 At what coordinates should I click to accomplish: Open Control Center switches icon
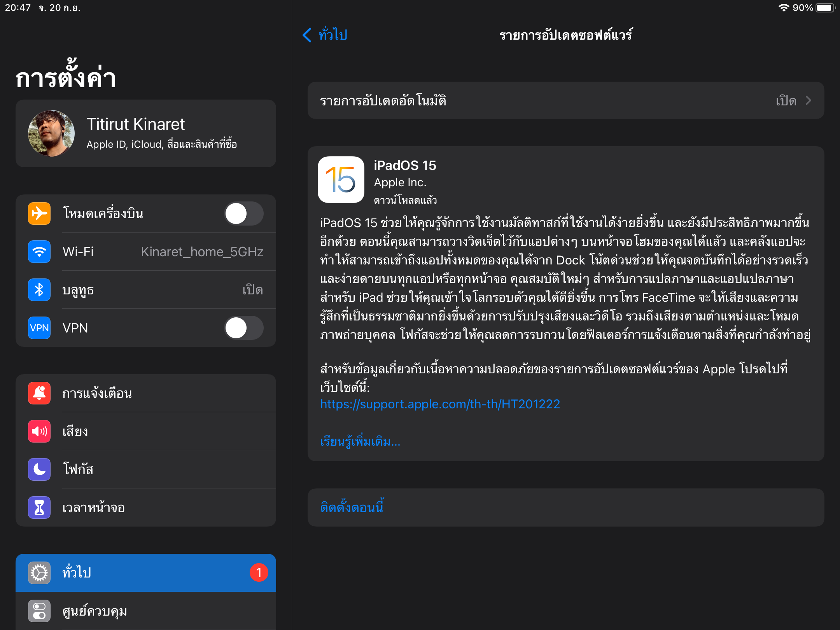pyautogui.click(x=39, y=611)
